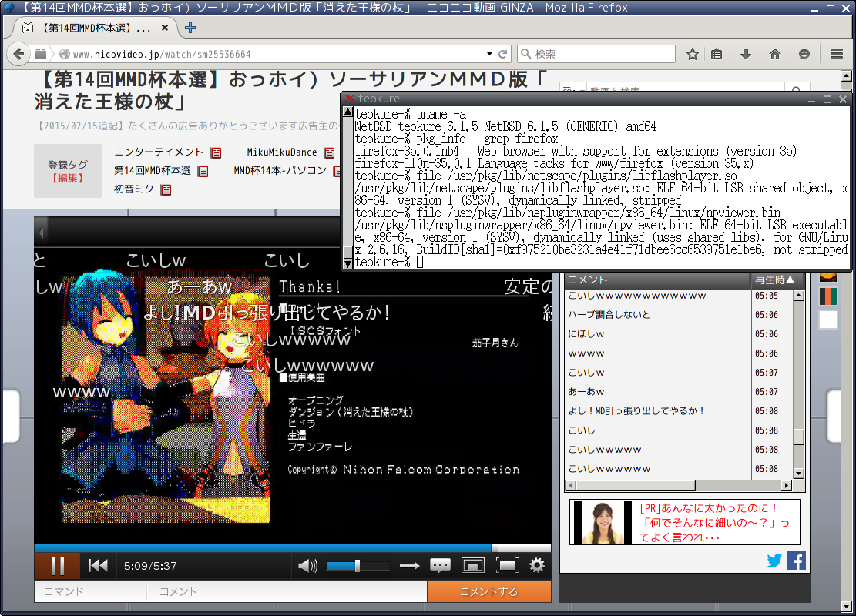Click the right side page handle

(x=834, y=417)
